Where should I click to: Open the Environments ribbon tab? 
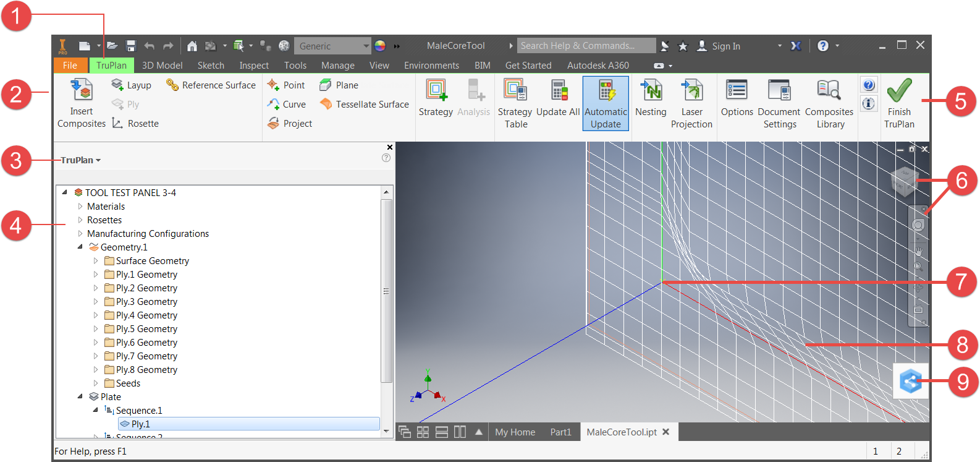[x=431, y=66]
